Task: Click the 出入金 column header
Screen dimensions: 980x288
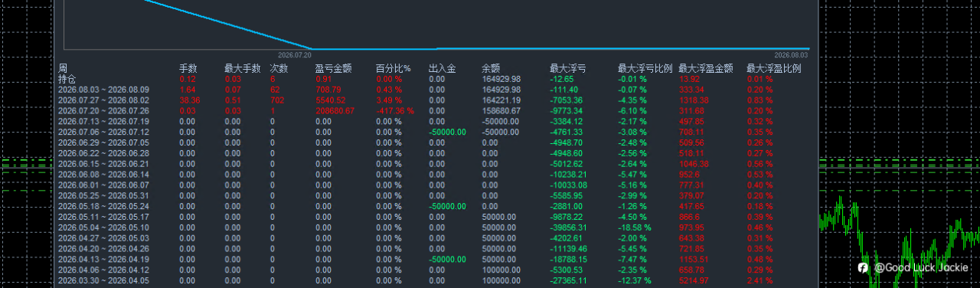Action: (443, 68)
